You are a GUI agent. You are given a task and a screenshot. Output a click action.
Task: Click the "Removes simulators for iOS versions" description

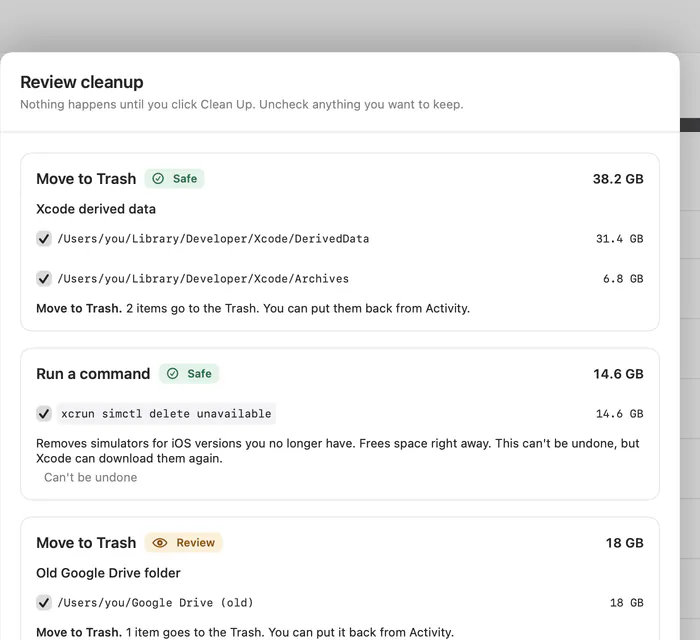point(338,451)
